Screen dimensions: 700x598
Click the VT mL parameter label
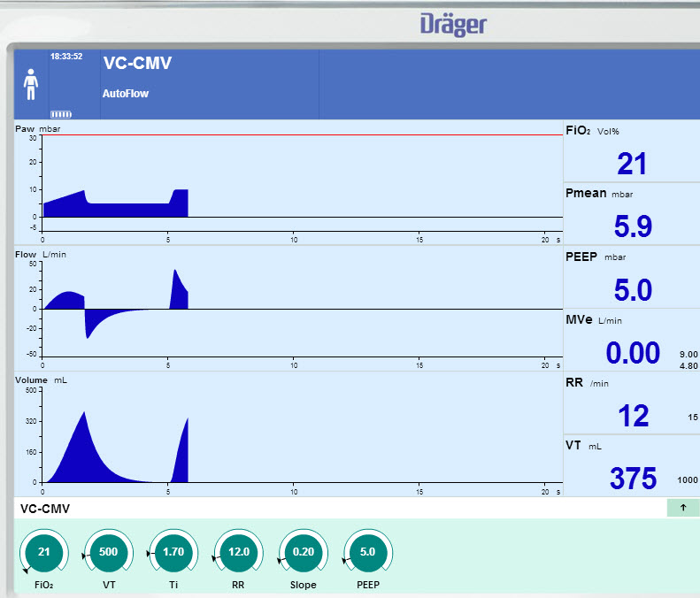click(x=583, y=446)
